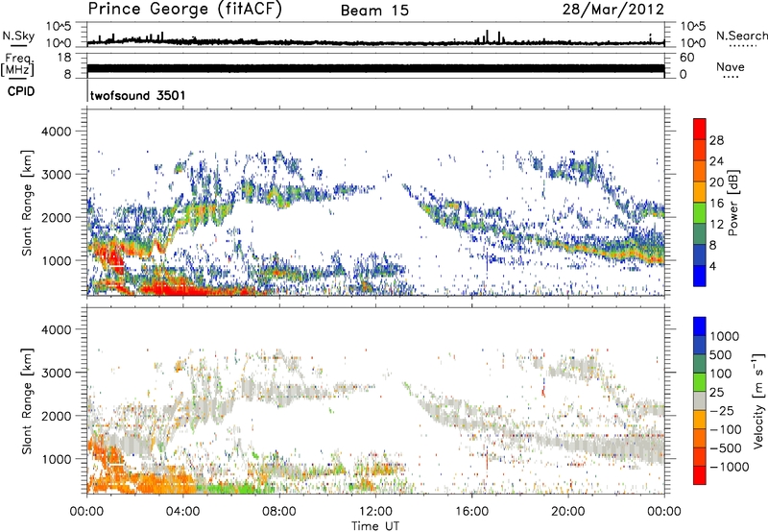Select the '500' label on the Velocity scale
Image resolution: width=768 pixels, height=532 pixels.
point(722,354)
